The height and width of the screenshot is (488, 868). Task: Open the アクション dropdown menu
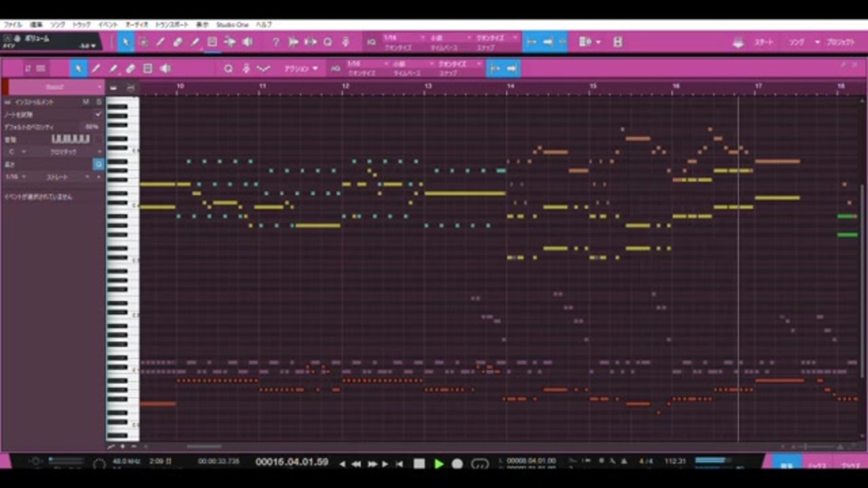click(300, 68)
